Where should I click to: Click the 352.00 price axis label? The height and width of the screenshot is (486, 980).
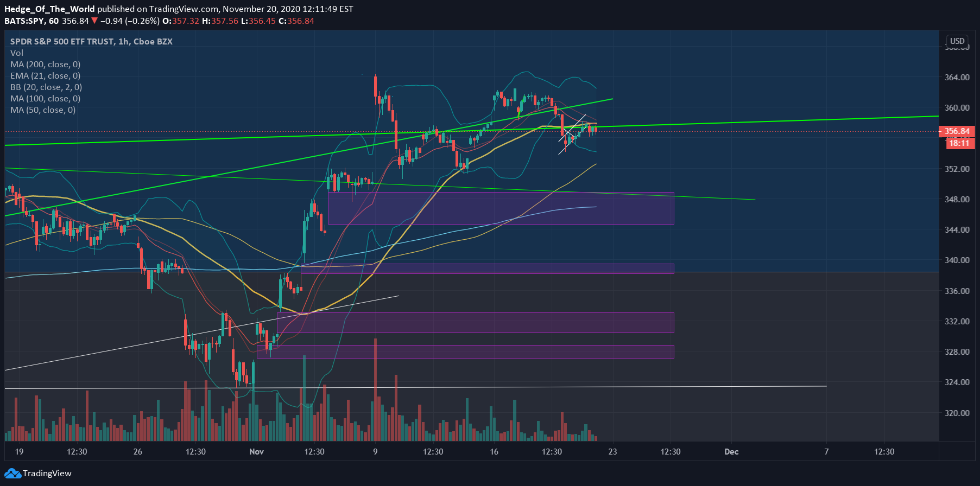click(957, 169)
